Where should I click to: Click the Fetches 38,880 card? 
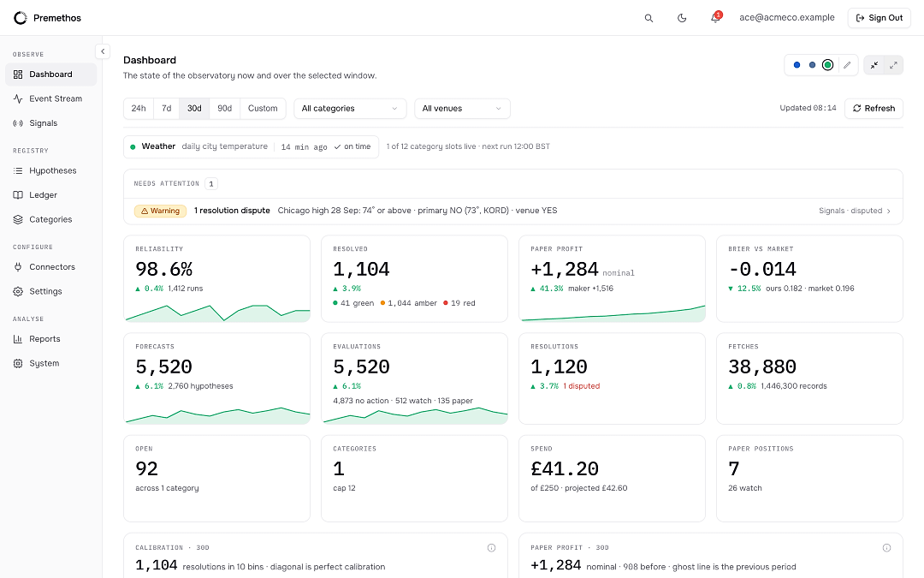point(809,378)
